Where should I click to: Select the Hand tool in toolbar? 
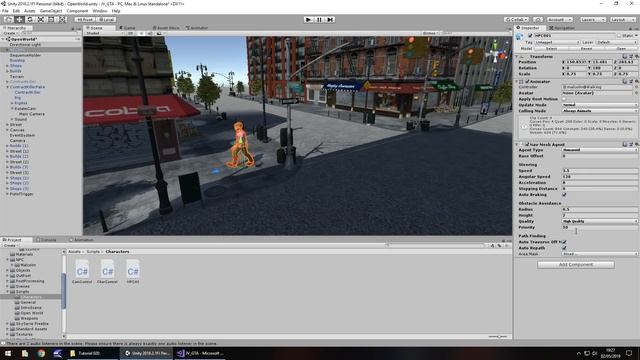coord(9,19)
